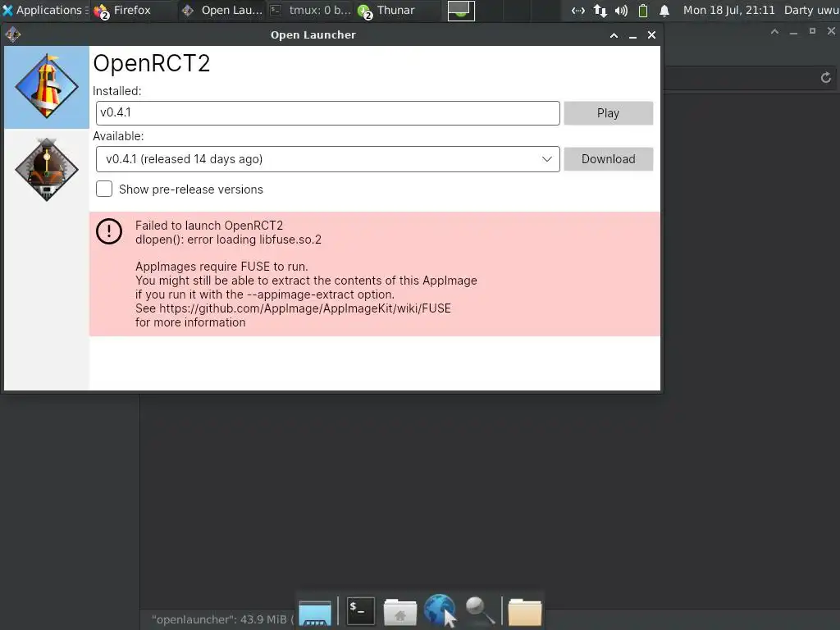840x630 pixels.
Task: Click the Firefox icon in the taskbar
Action: click(101, 11)
